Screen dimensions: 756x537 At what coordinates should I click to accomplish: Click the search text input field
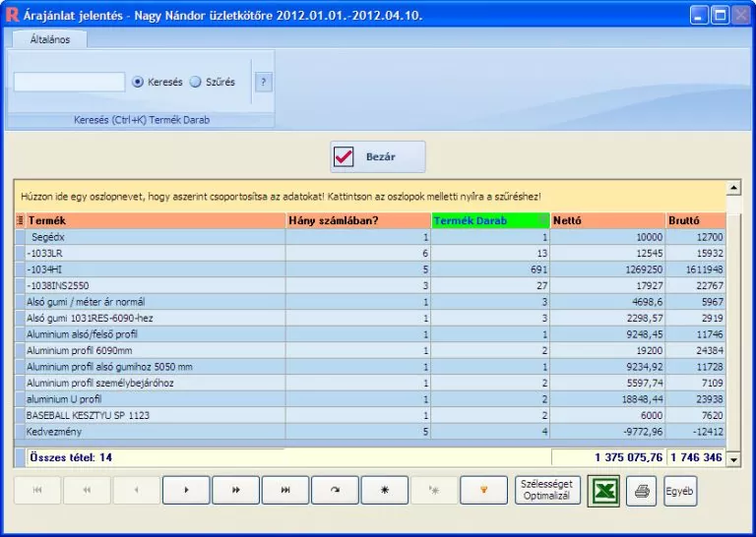click(69, 83)
